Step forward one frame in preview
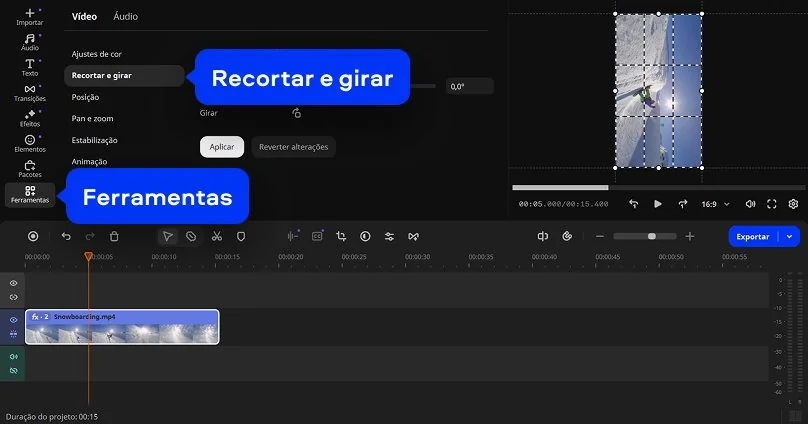This screenshot has height=424, width=808. click(x=682, y=204)
